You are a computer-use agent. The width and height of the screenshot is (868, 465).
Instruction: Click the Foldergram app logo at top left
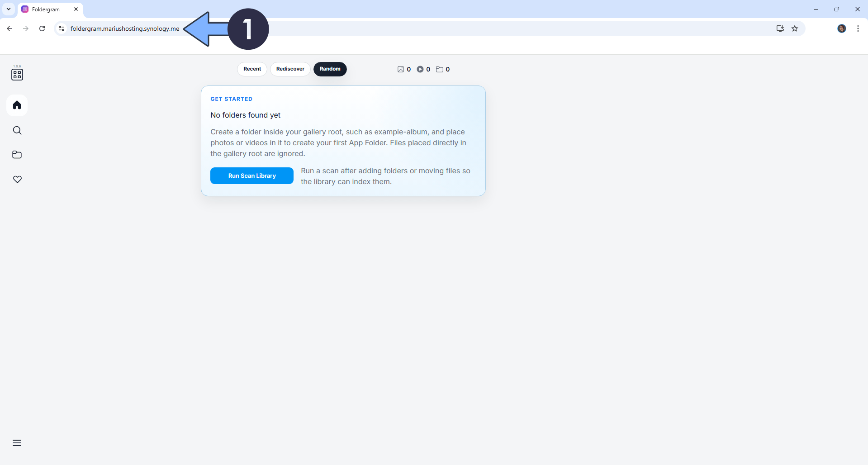pyautogui.click(x=17, y=74)
